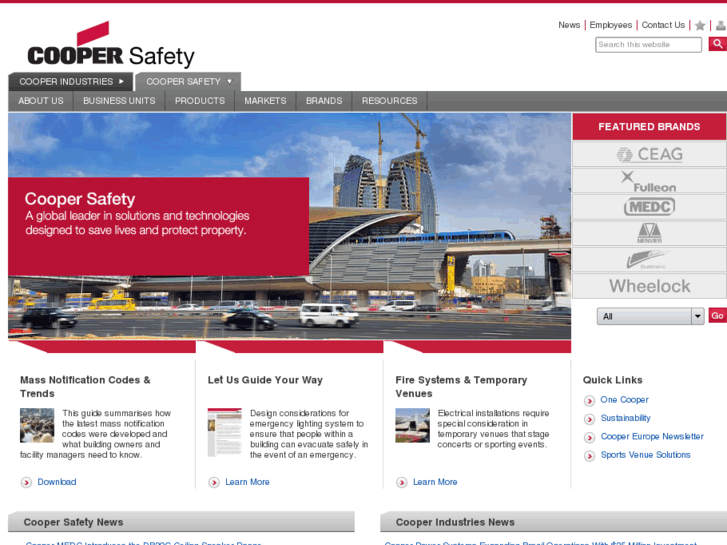Expand the Cooper Safety dropdown tab
The width and height of the screenshot is (727, 545).
click(x=188, y=82)
